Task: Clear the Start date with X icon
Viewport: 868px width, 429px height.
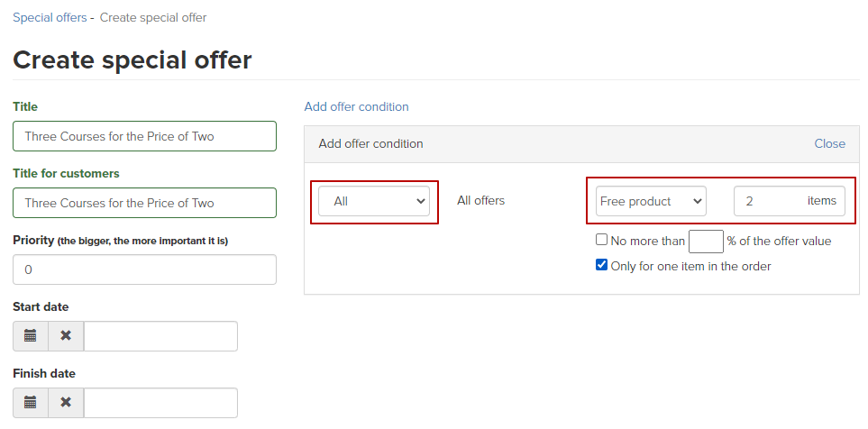Action: 66,336
